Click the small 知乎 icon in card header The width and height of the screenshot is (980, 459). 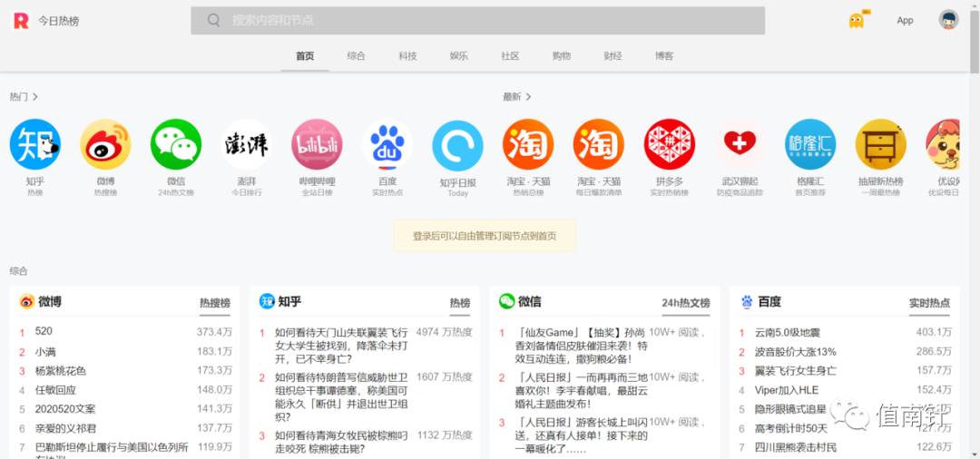pos(267,302)
